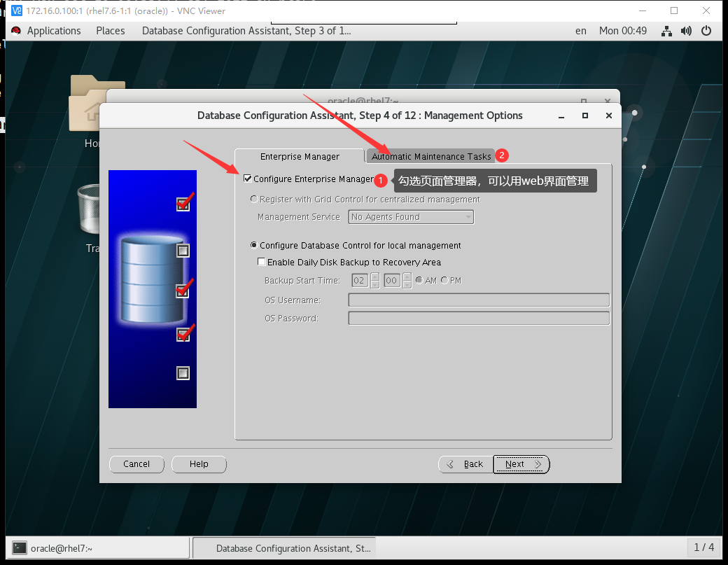Click the Cancel button

136,464
